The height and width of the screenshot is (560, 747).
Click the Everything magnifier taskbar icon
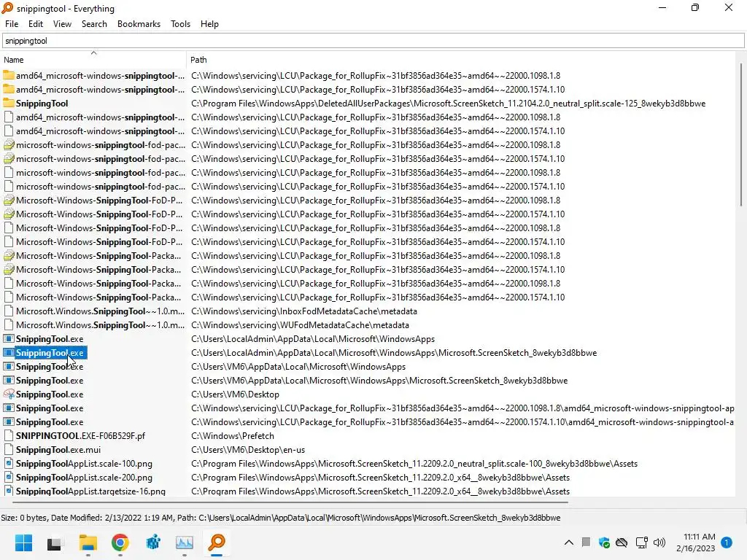217,542
